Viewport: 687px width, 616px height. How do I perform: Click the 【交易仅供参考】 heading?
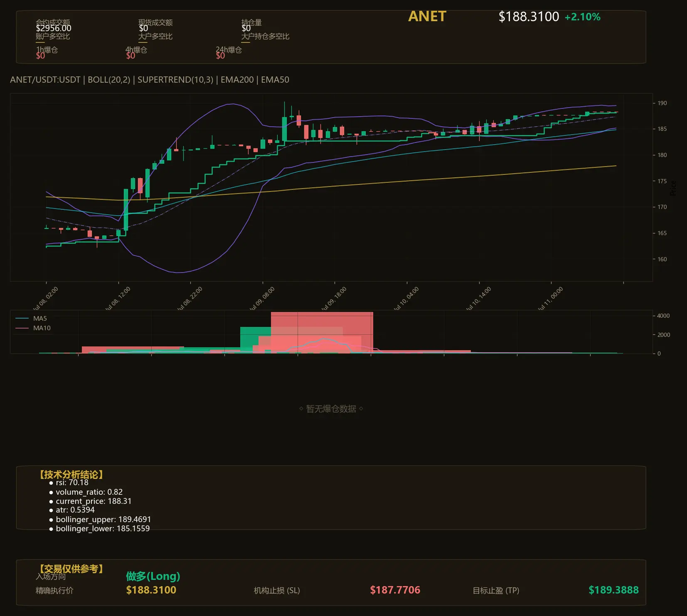[x=71, y=569]
